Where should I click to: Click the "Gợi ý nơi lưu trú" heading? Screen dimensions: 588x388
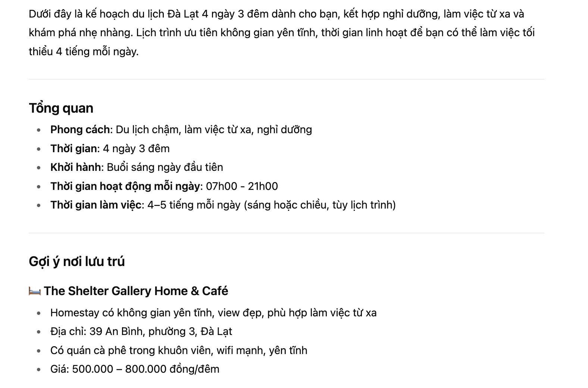click(x=76, y=262)
